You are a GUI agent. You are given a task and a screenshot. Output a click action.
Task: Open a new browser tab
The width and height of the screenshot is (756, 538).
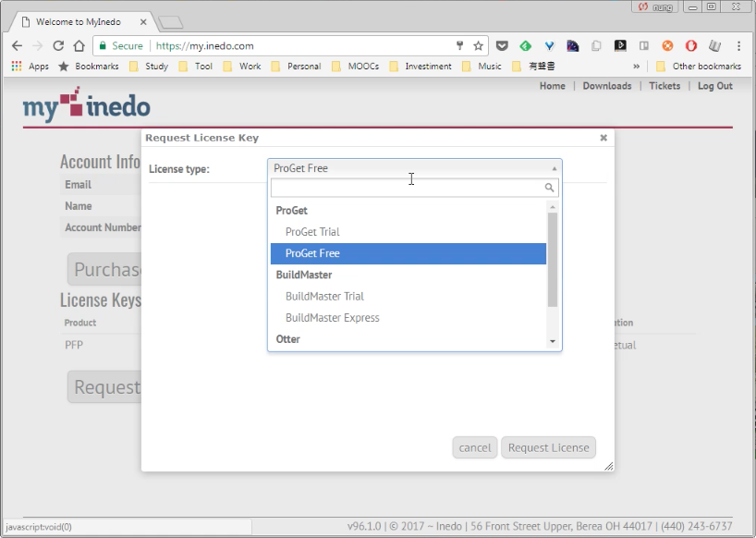pos(170,22)
